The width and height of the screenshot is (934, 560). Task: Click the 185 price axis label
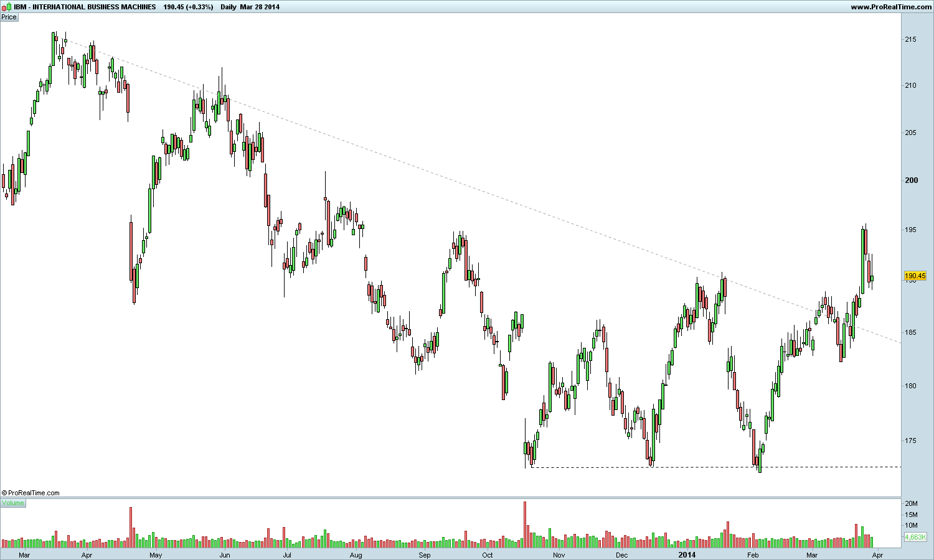click(x=910, y=332)
